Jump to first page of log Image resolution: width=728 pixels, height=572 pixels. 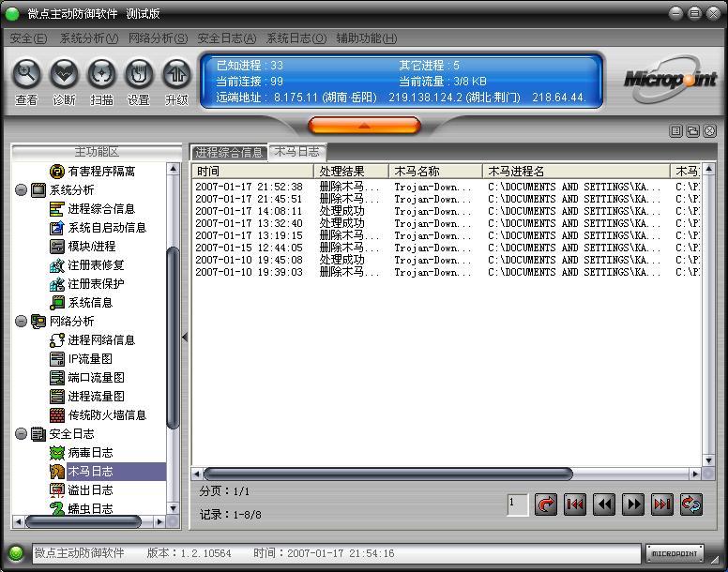pyautogui.click(x=575, y=504)
